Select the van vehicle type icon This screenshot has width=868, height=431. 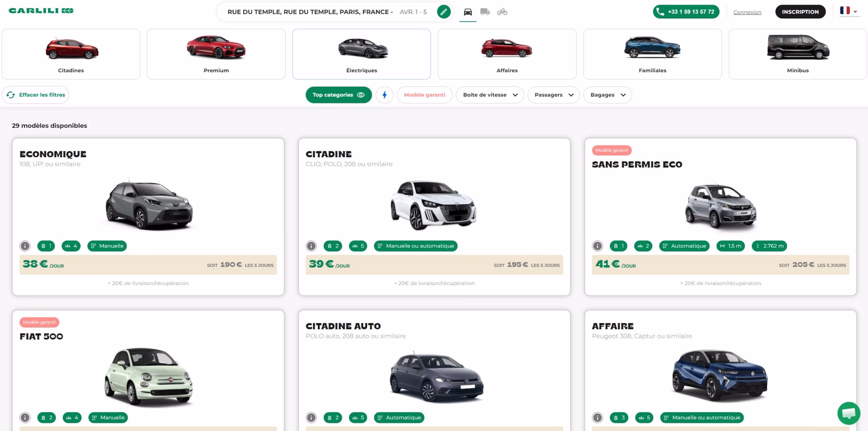pos(485,12)
